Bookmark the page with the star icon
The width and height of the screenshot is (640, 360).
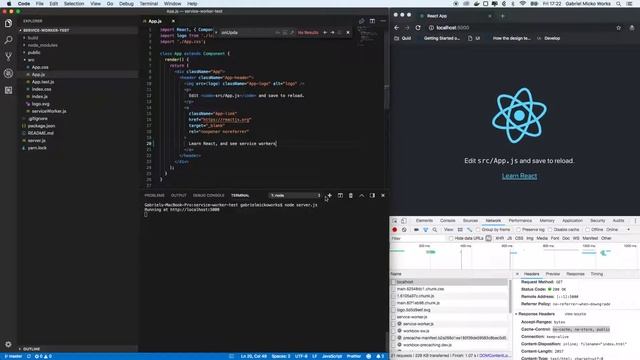coord(618,28)
